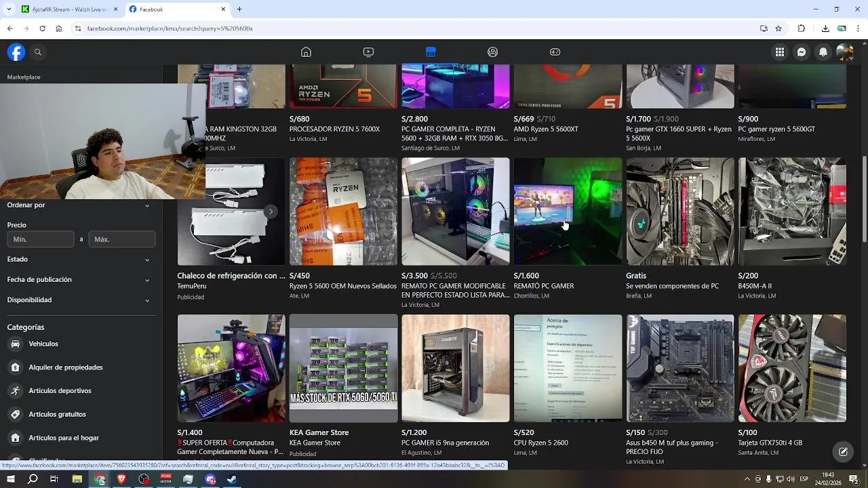Open Artículos deportivos category
Viewport: 868px width, 488px height.
click(x=81, y=390)
